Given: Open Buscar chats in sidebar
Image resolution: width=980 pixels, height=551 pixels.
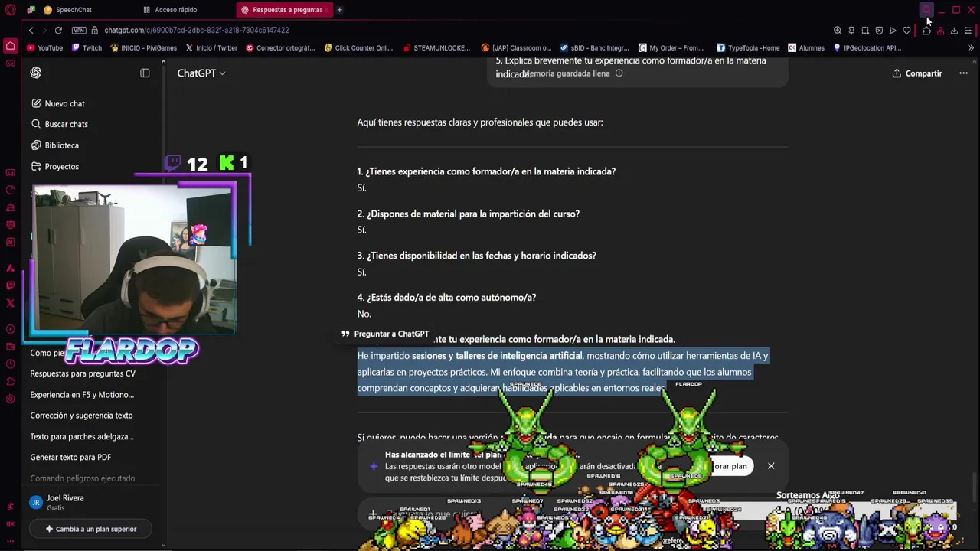Looking at the screenshot, I should coord(67,124).
